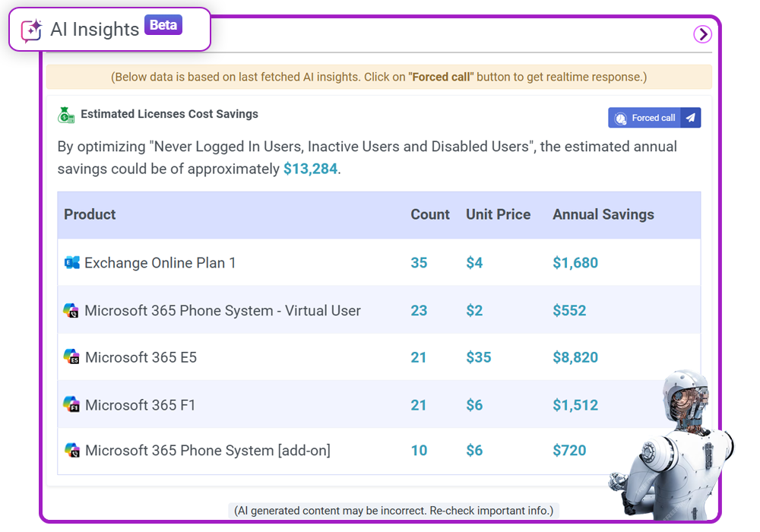This screenshot has width=760, height=532.
Task: Open the $13,284 total savings link
Action: 310,169
